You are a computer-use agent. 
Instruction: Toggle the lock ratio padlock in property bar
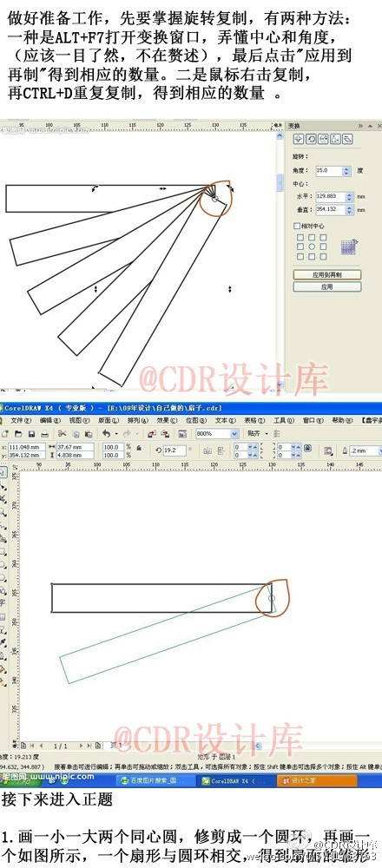click(x=139, y=448)
